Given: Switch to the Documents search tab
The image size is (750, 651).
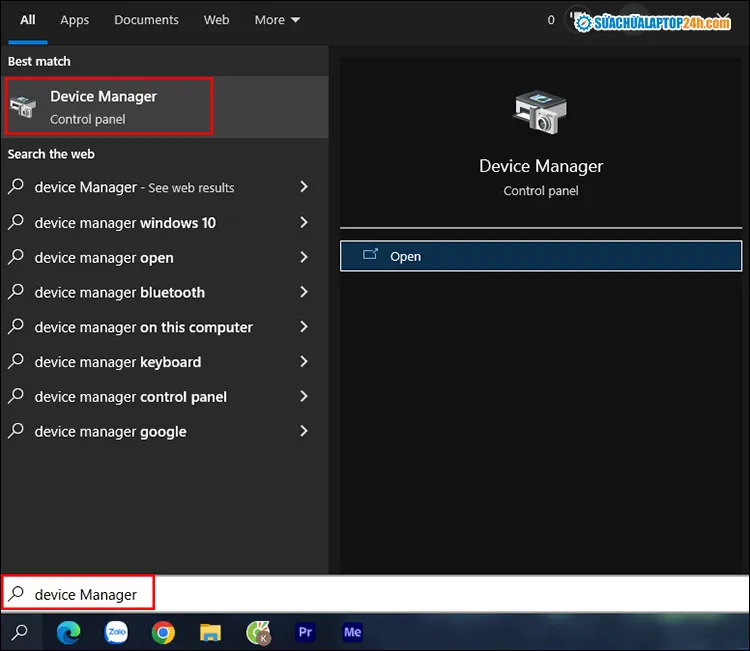Looking at the screenshot, I should [146, 20].
